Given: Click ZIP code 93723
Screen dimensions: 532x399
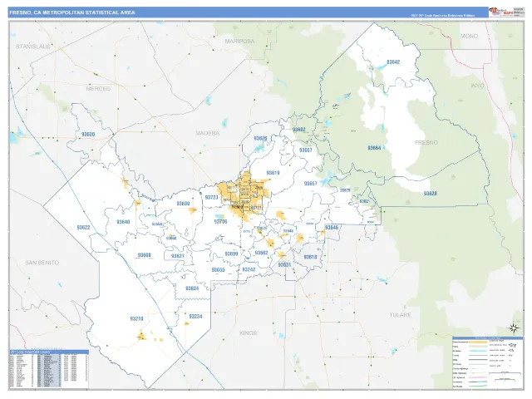Looking at the screenshot, I should 211,197.
